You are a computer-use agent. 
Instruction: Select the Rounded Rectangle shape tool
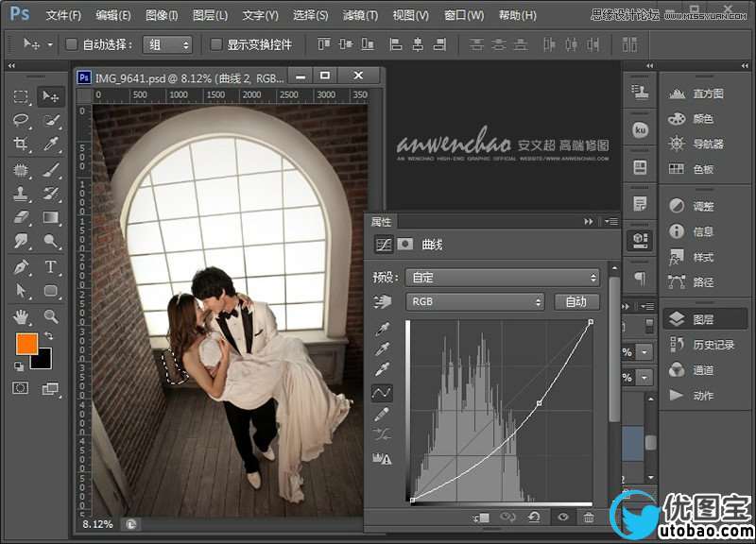[x=51, y=291]
